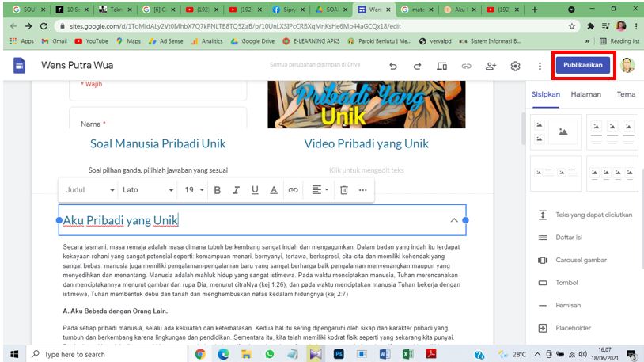644x362 pixels.
Task: Switch to the Tema tab
Action: click(626, 94)
